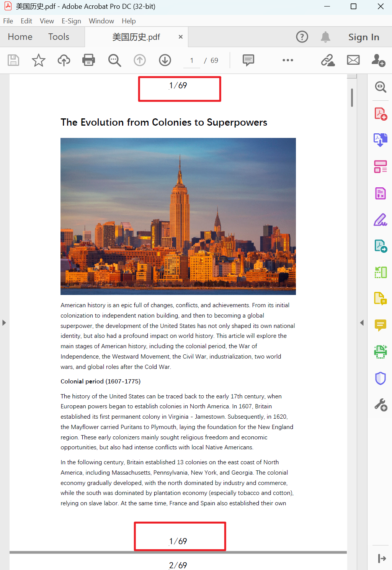Open Create PDF tool in sidebar
392x570 pixels.
pyautogui.click(x=381, y=114)
